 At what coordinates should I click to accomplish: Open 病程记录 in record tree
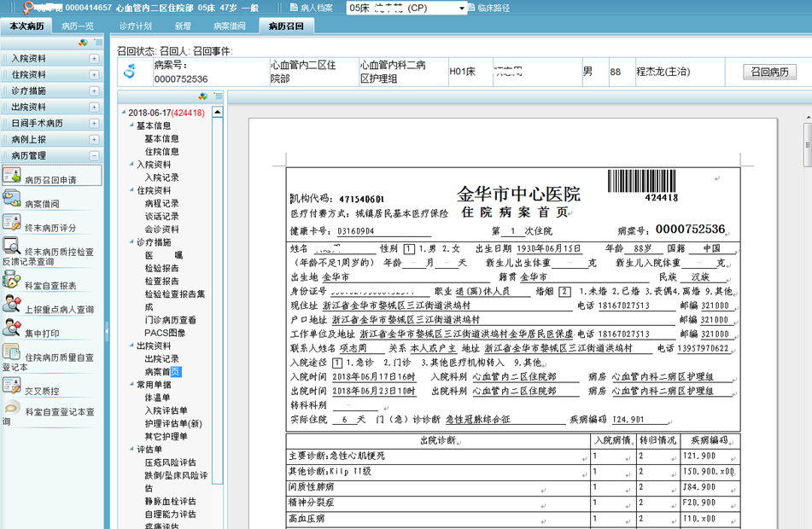pyautogui.click(x=161, y=203)
